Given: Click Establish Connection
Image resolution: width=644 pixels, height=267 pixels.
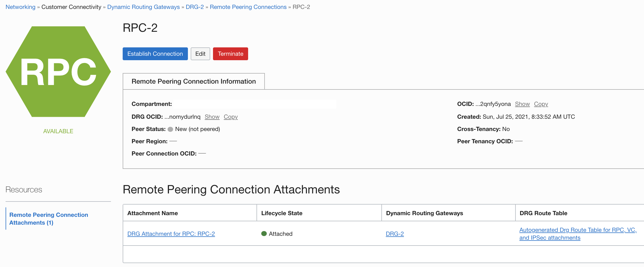Looking at the screenshot, I should (155, 54).
